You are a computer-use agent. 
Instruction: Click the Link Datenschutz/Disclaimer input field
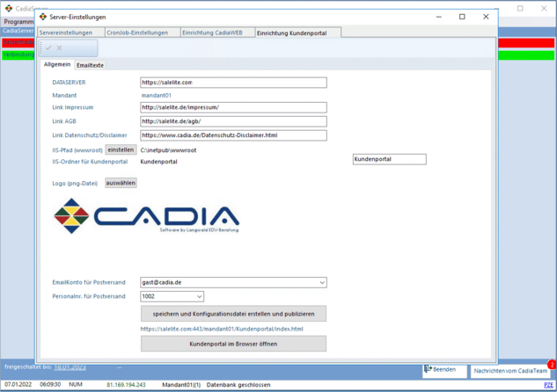pyautogui.click(x=233, y=135)
